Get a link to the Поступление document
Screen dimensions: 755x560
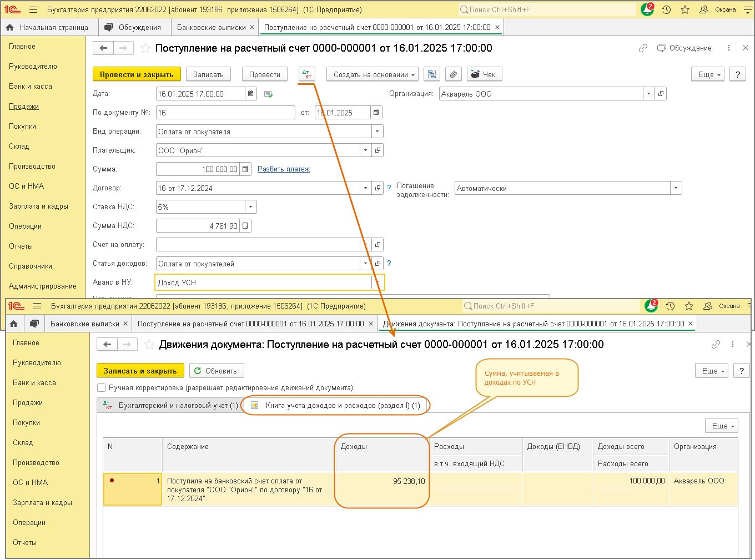pyautogui.click(x=643, y=48)
